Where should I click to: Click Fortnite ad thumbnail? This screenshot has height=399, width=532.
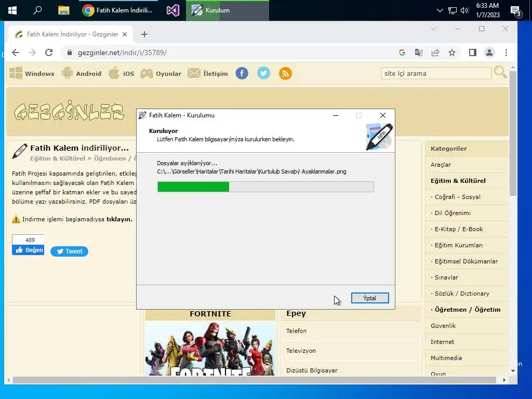[210, 349]
